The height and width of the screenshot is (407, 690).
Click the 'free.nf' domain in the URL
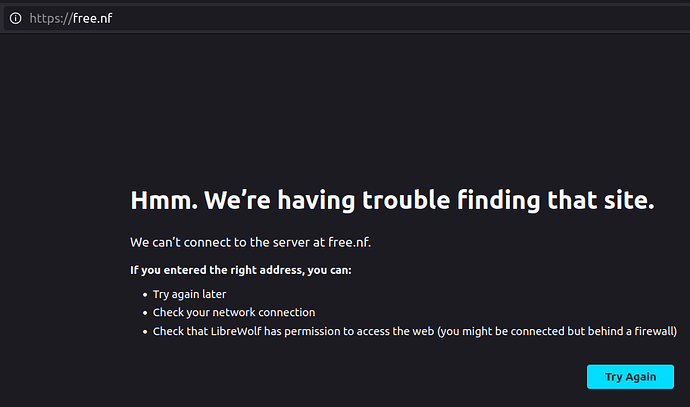tap(92, 18)
